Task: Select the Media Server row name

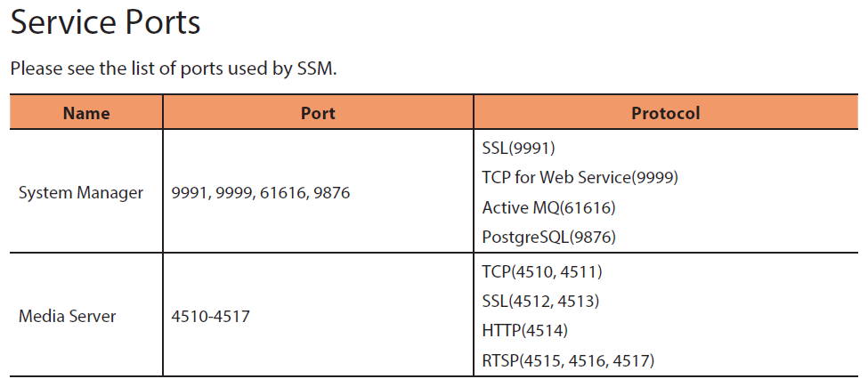Action: (x=68, y=317)
